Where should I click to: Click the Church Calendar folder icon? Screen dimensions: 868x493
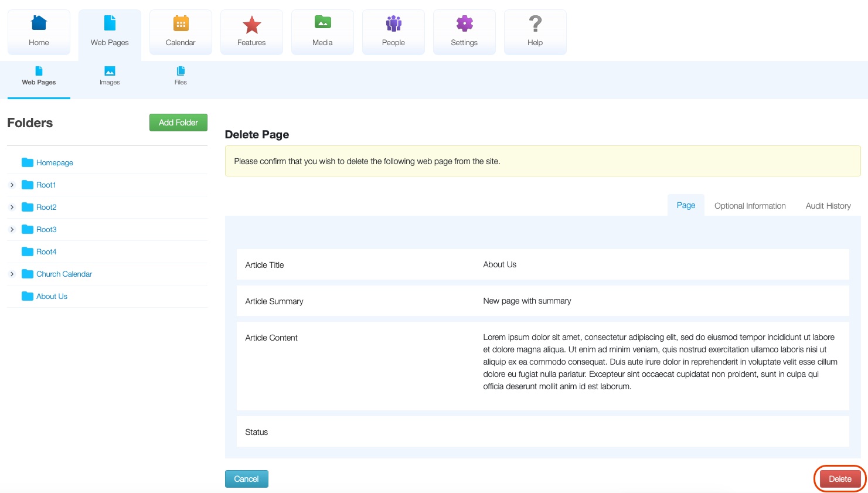pyautogui.click(x=27, y=274)
